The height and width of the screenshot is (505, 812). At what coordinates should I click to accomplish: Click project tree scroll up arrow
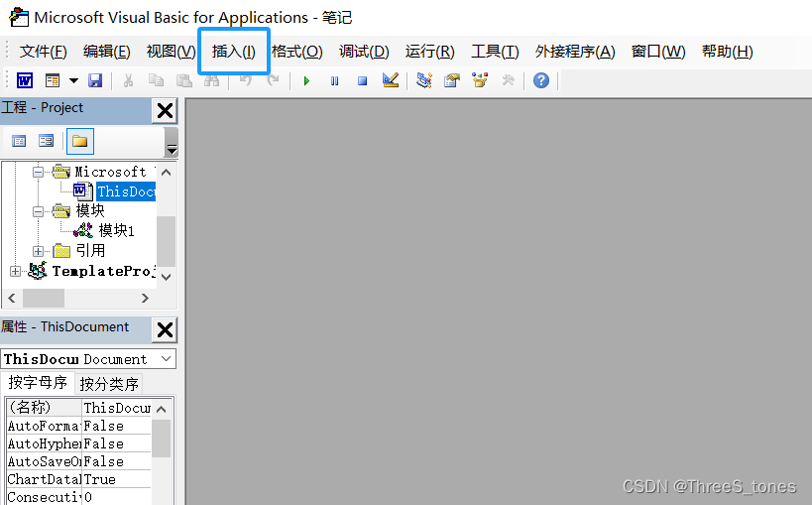coord(167,172)
